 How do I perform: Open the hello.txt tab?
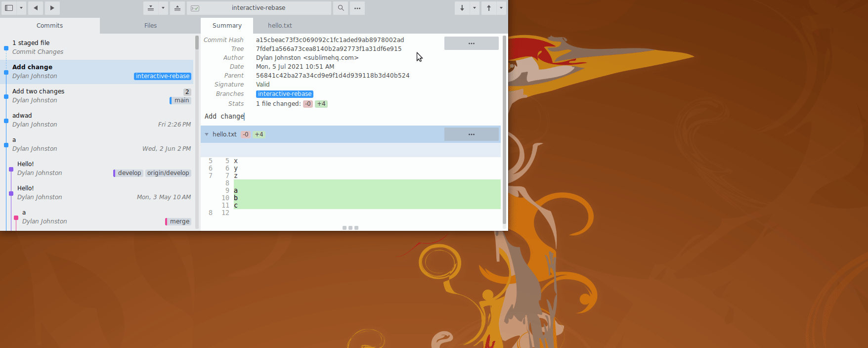tap(280, 26)
